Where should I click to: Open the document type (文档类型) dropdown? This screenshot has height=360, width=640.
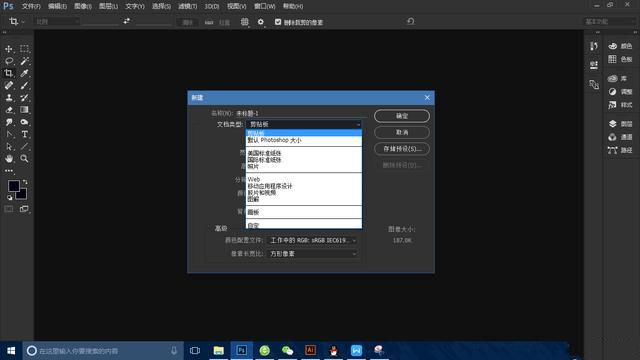point(304,124)
